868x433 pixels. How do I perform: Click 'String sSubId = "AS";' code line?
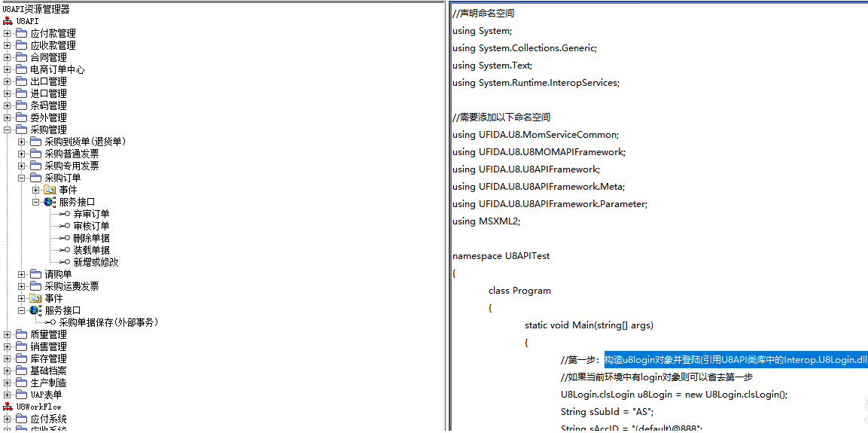608,412
